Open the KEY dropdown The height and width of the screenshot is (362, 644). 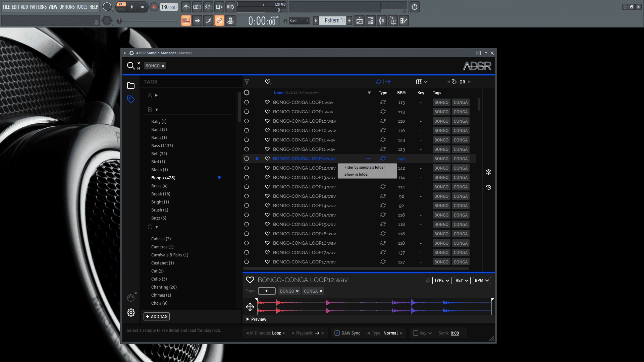point(462,281)
